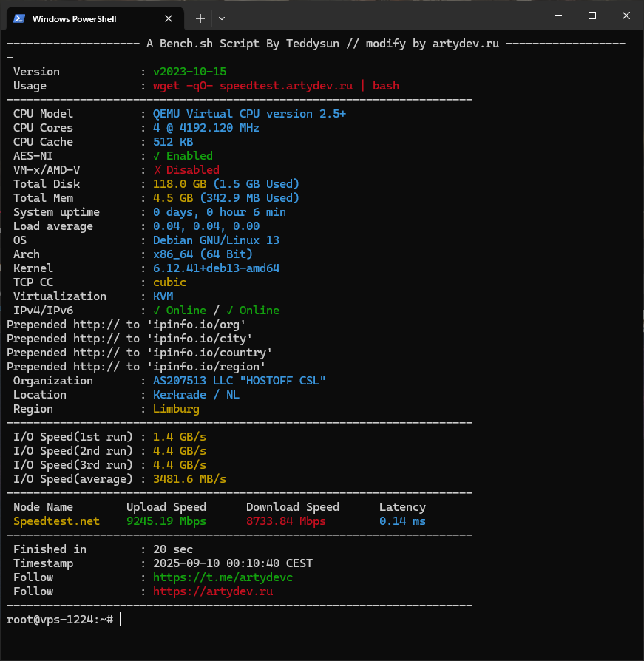The width and height of the screenshot is (644, 661).
Task: Click the 9245.19 Mbps upload speed value
Action: pyautogui.click(x=166, y=521)
